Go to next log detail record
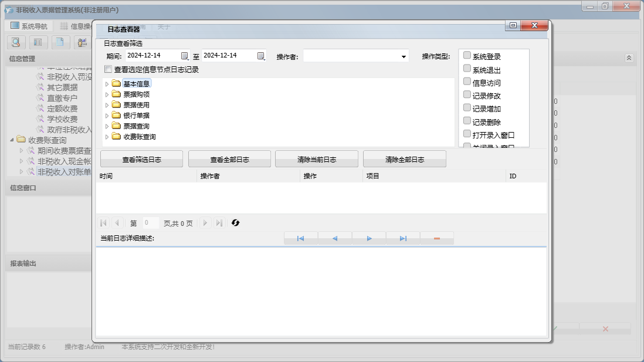 369,238
